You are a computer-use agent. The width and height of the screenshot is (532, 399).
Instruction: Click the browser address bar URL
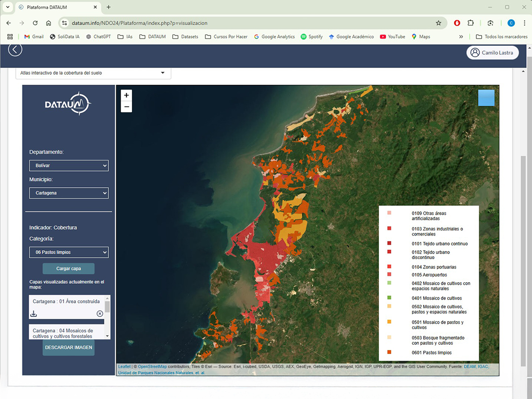[148, 23]
